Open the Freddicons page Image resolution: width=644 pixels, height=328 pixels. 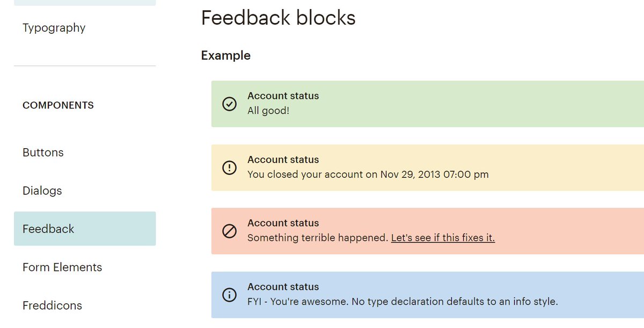(x=52, y=305)
